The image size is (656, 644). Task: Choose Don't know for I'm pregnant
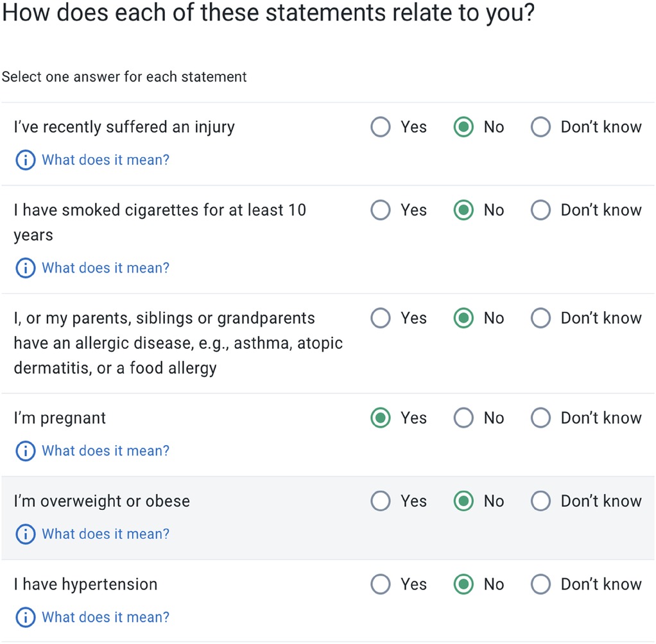coord(540,418)
